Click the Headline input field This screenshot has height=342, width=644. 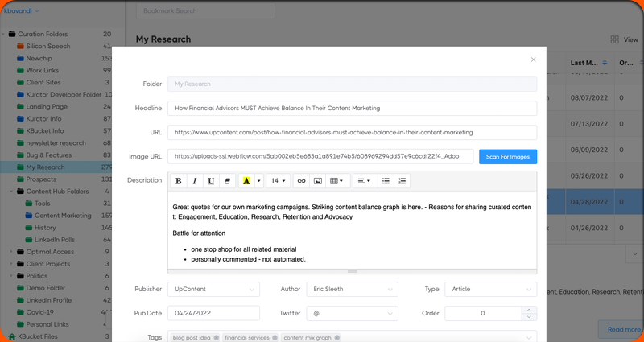(x=352, y=109)
